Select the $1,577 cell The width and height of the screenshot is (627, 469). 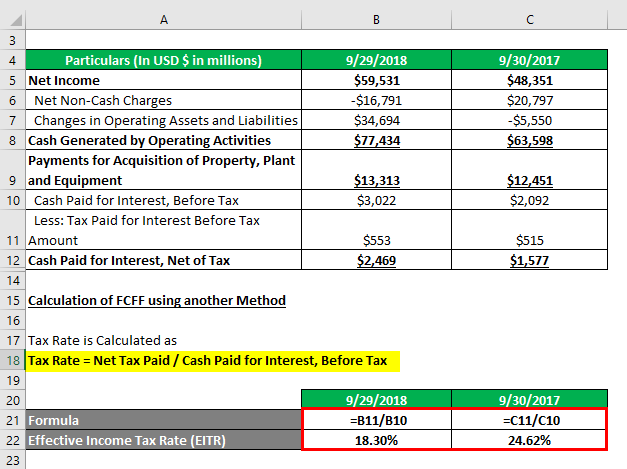pyautogui.click(x=529, y=260)
